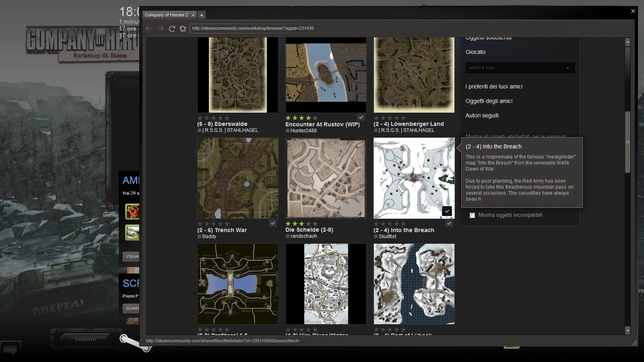Open the (2 - 6) Trench War title link
Viewport: 644px width, 362px height.
[222, 230]
